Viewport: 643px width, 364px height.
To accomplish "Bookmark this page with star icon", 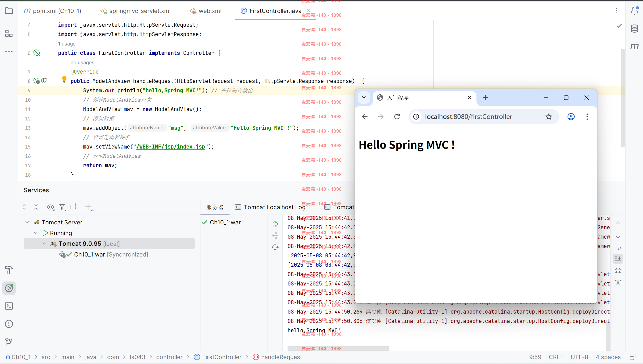I will click(549, 117).
